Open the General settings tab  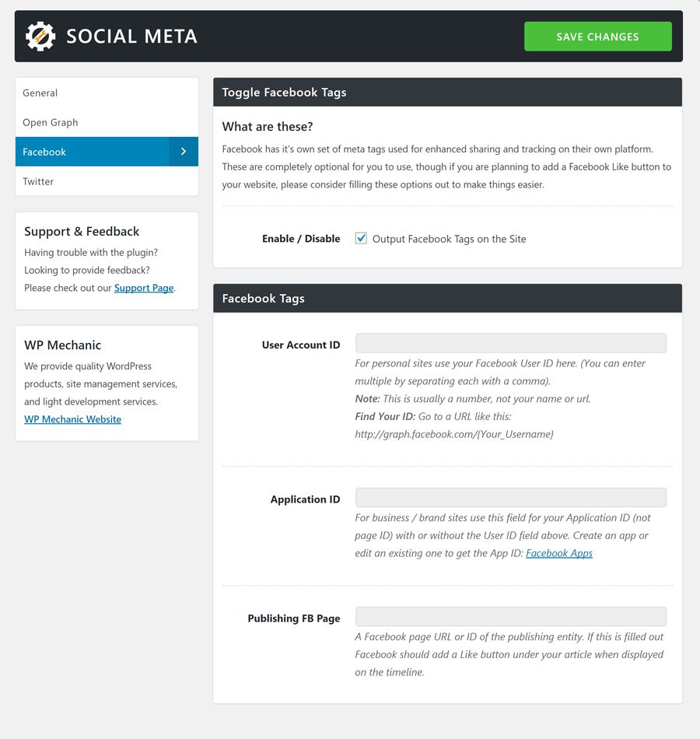pos(40,93)
